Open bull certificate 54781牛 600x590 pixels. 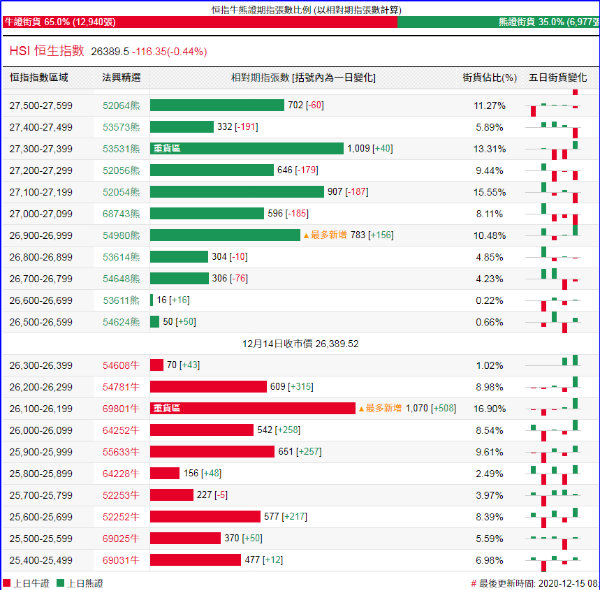121,387
